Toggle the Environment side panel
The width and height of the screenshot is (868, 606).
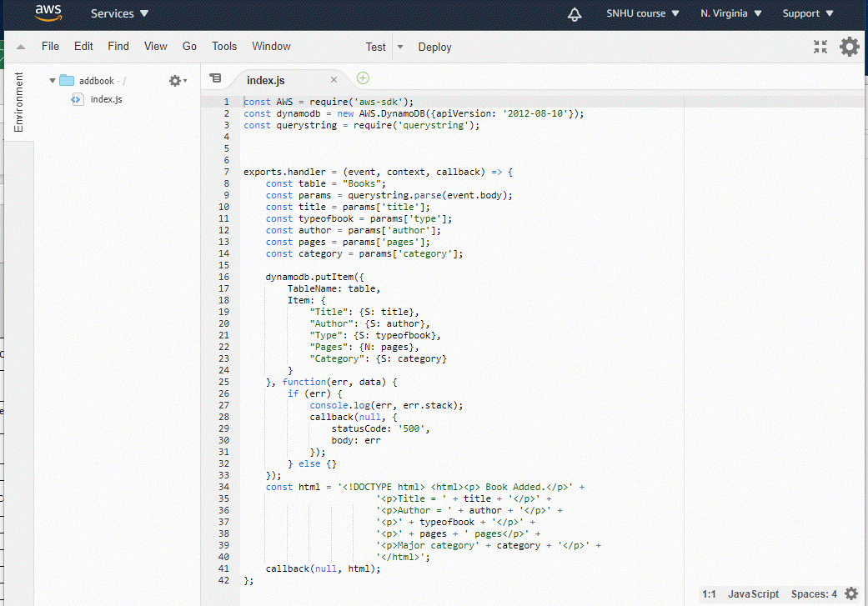(18, 102)
